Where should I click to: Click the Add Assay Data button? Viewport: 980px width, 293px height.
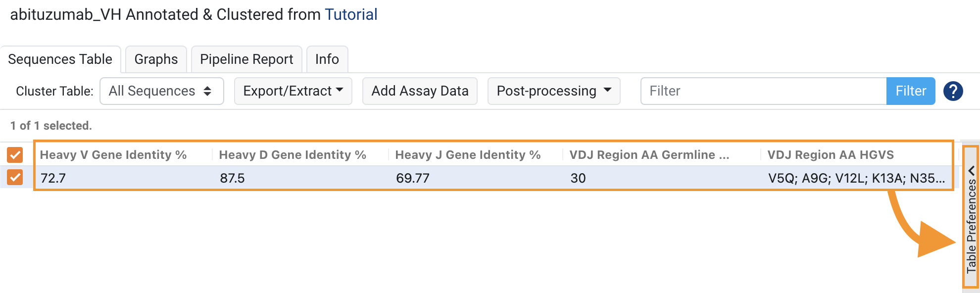[x=420, y=91]
